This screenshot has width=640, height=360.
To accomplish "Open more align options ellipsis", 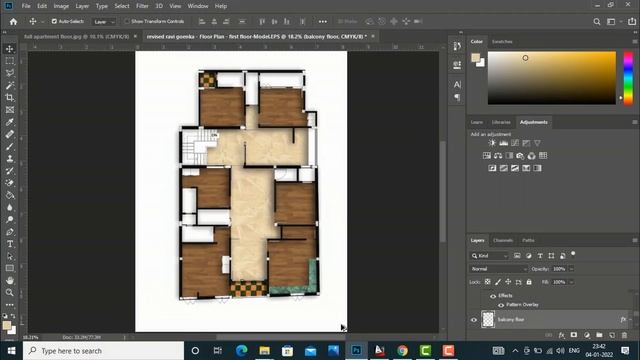I will (x=322, y=22).
